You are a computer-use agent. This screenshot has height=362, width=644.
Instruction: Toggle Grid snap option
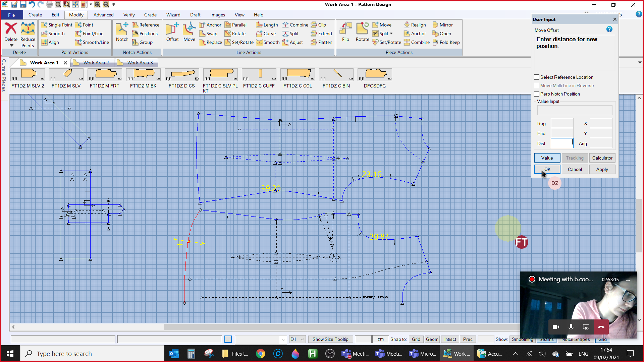pyautogui.click(x=416, y=339)
